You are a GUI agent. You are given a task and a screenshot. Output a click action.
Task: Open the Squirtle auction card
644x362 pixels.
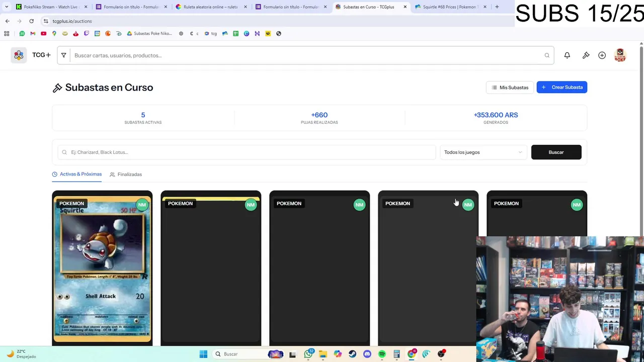102,268
